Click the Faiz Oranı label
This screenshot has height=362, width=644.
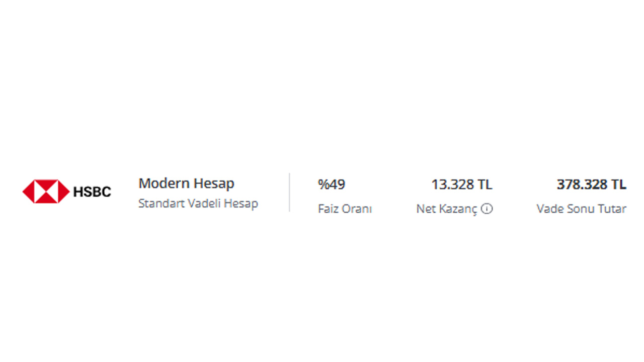tap(345, 209)
